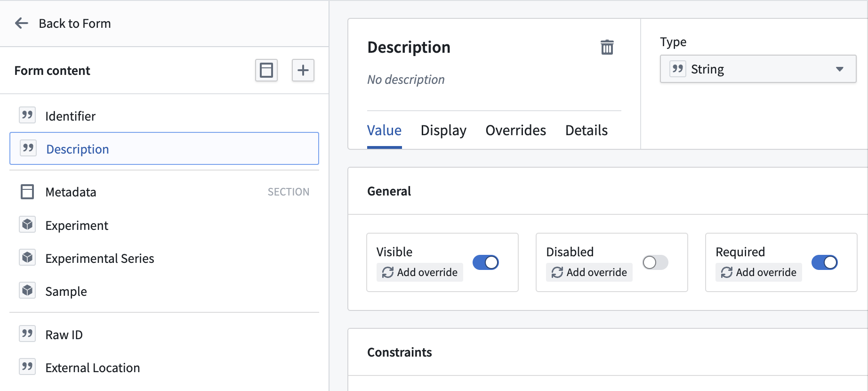
Task: Add override for Visible
Action: (420, 272)
